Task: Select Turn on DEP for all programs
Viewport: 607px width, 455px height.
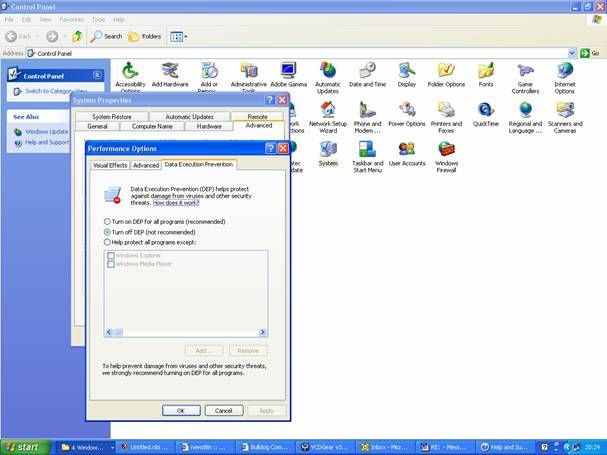Action: pos(107,222)
